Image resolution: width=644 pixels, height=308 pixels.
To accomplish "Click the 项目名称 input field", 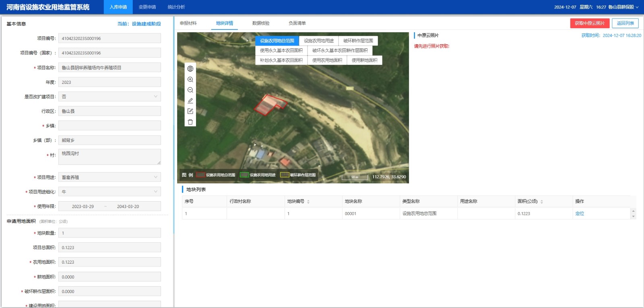I will (109, 68).
